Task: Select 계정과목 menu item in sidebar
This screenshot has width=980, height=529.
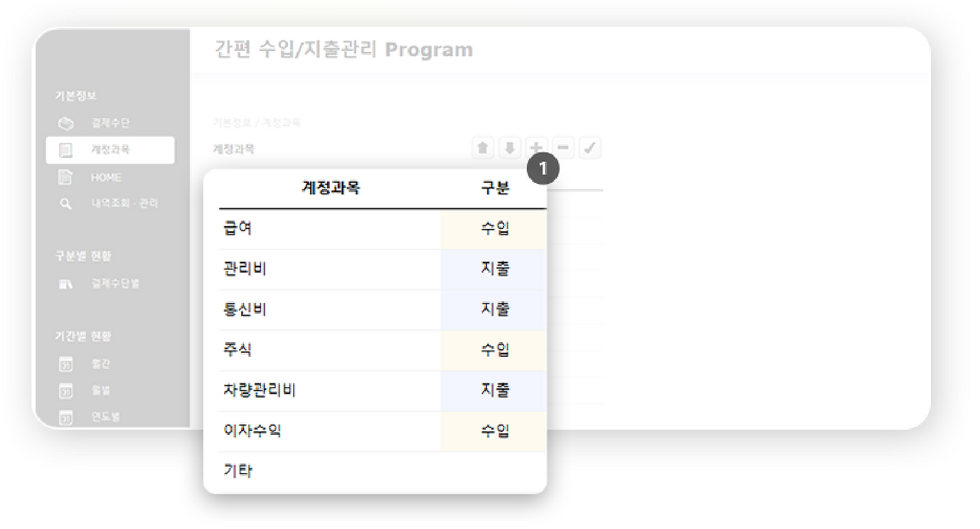Action: pos(109,150)
